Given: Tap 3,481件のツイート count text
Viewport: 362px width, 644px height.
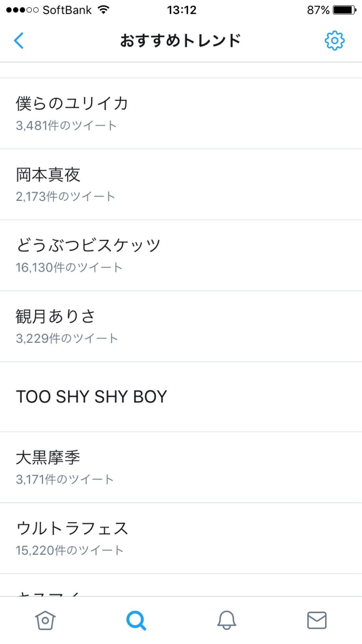Looking at the screenshot, I should coord(66,125).
